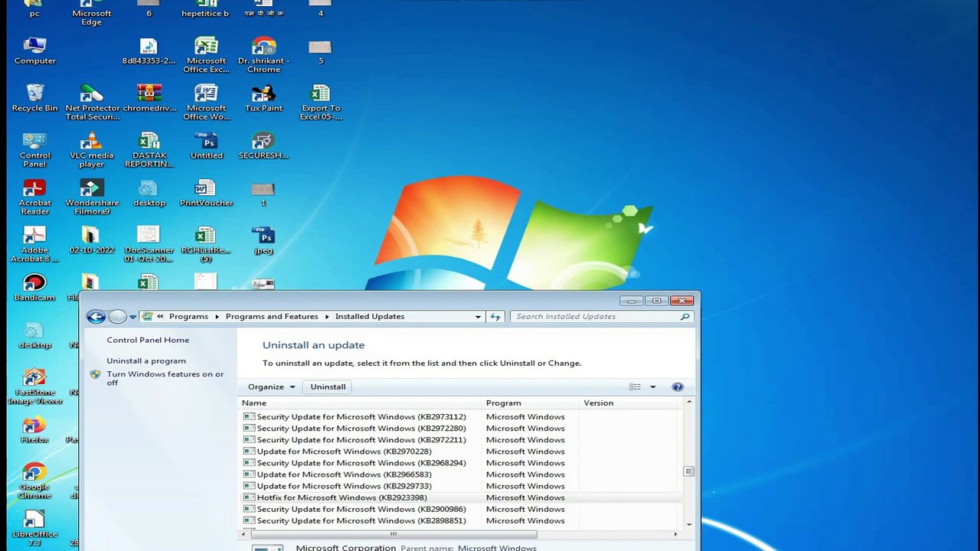Click the horizontal scrollbar thumb in updates list

pos(394,534)
